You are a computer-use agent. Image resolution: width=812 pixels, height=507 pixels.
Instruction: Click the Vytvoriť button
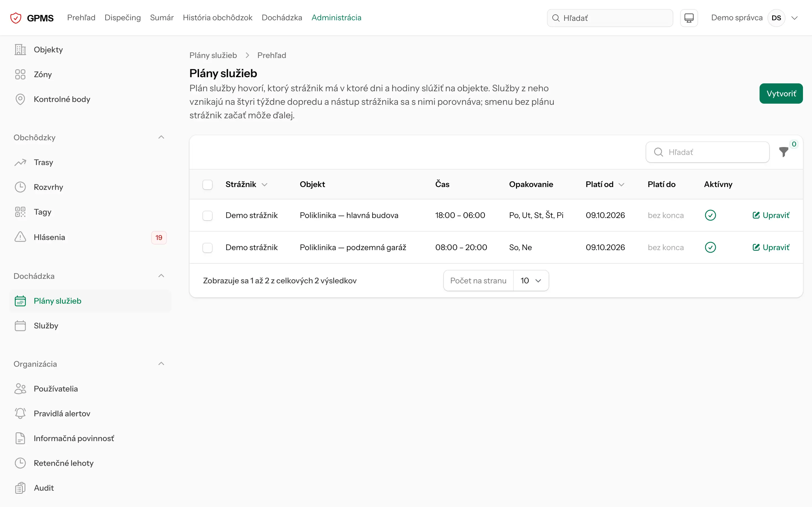[781, 94]
